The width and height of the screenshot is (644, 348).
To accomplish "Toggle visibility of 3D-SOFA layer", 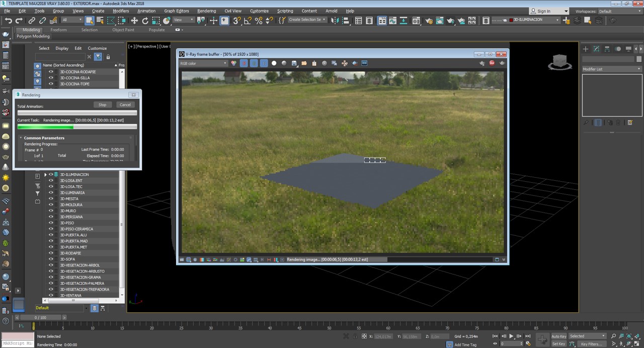I will pyautogui.click(x=51, y=259).
